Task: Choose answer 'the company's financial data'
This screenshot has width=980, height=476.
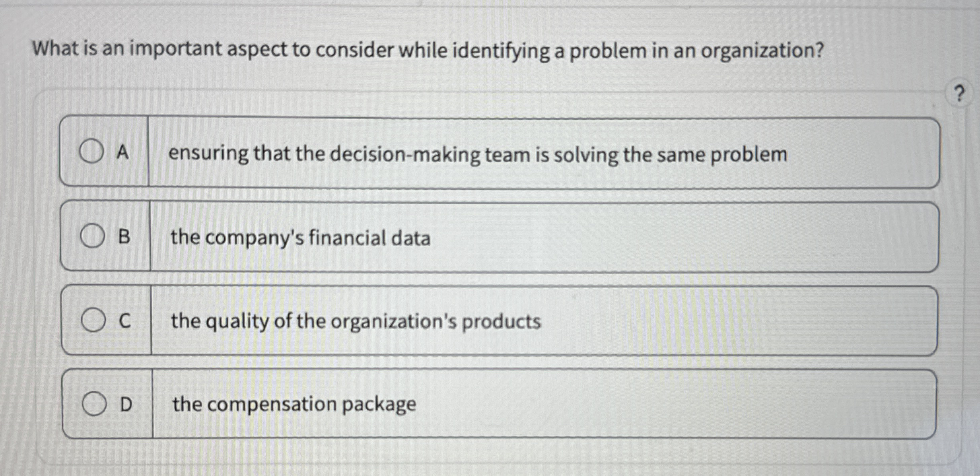Action: 300,238
